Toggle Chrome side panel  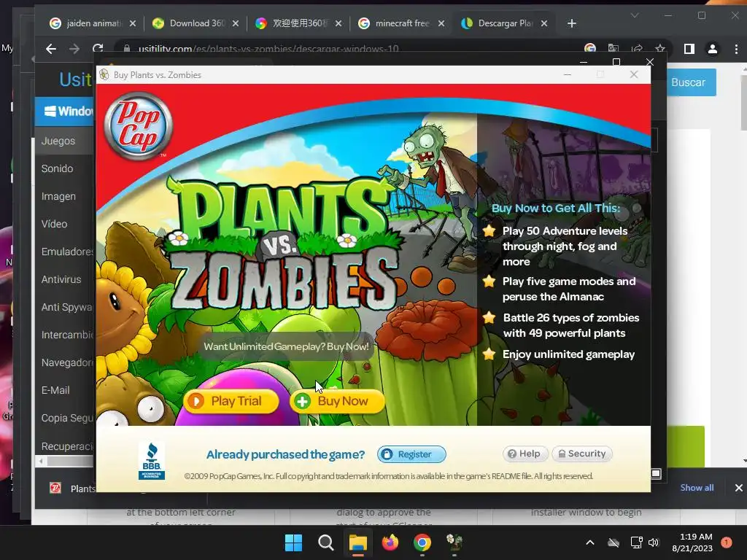689,49
